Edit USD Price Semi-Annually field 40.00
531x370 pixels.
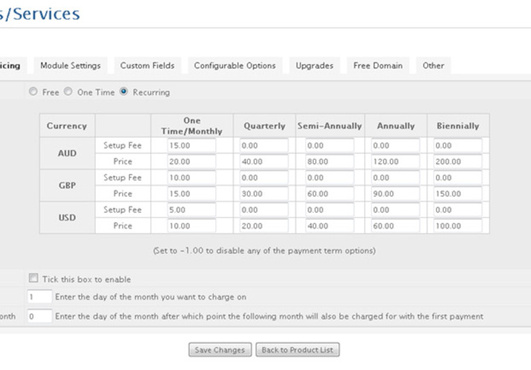[330, 226]
